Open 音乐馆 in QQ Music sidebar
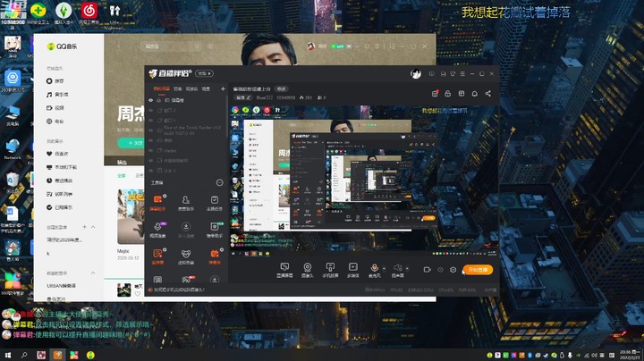 57,95
